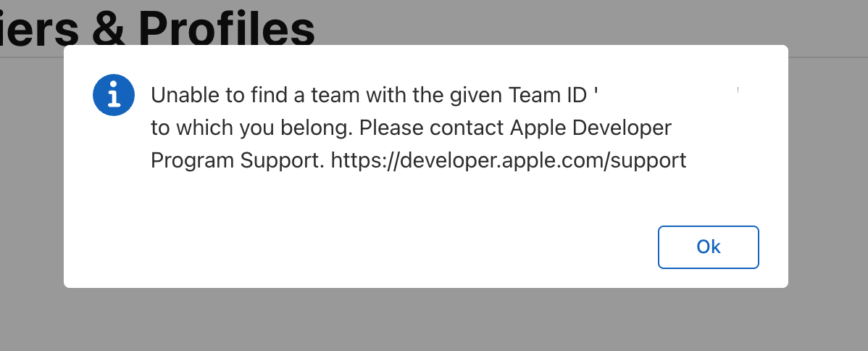
Task: Click the 'to which you belong' text
Action: coord(251,128)
